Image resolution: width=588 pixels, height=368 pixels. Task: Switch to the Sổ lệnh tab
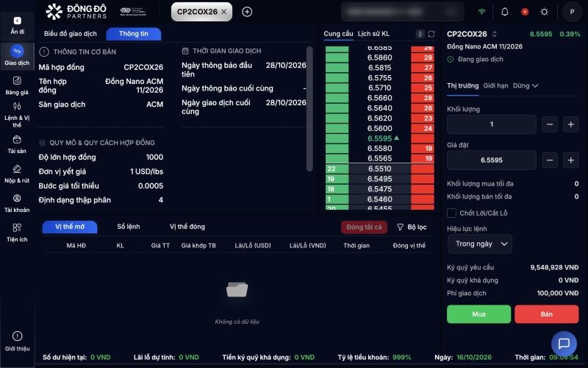click(128, 227)
